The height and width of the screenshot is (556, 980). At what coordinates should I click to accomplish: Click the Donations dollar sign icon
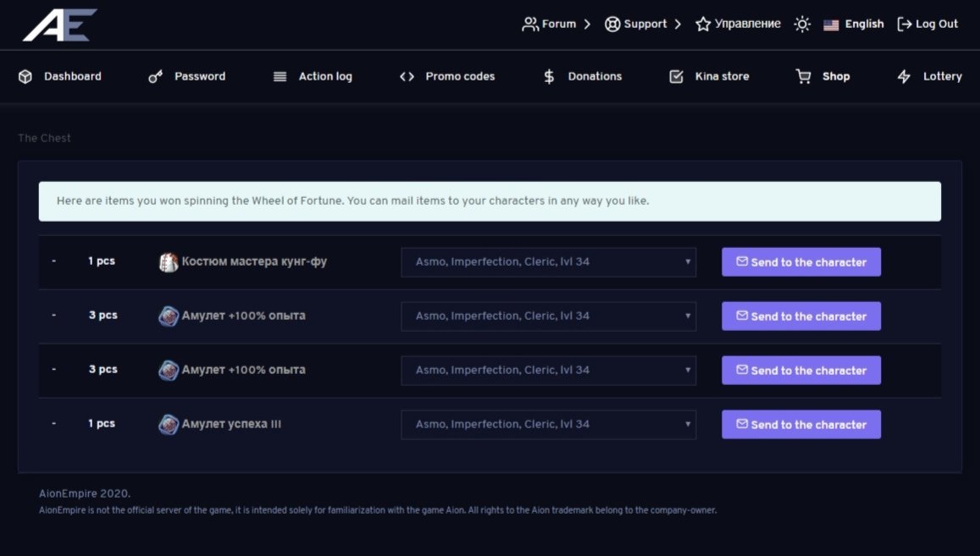coord(549,76)
